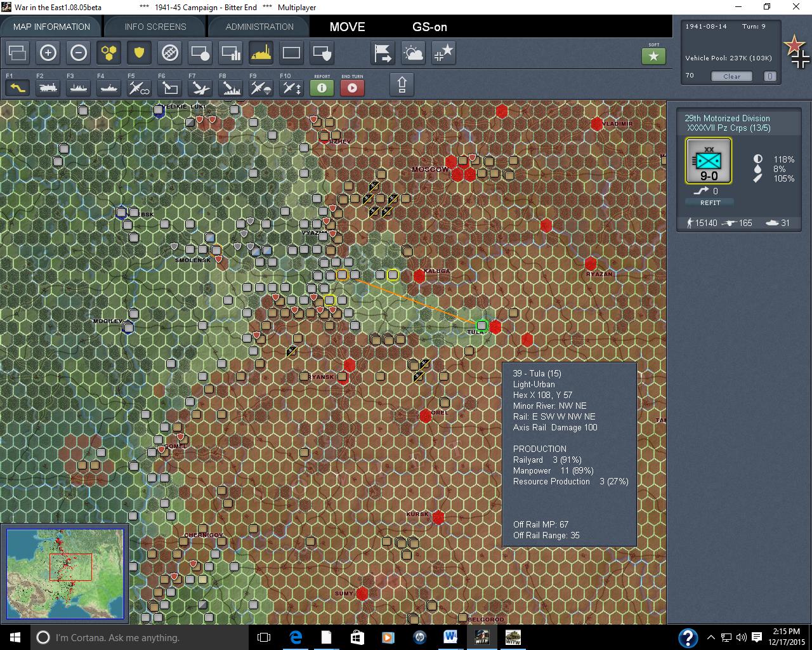The height and width of the screenshot is (650, 812).
Task: Click the flag with arrow icon
Action: coord(383,53)
